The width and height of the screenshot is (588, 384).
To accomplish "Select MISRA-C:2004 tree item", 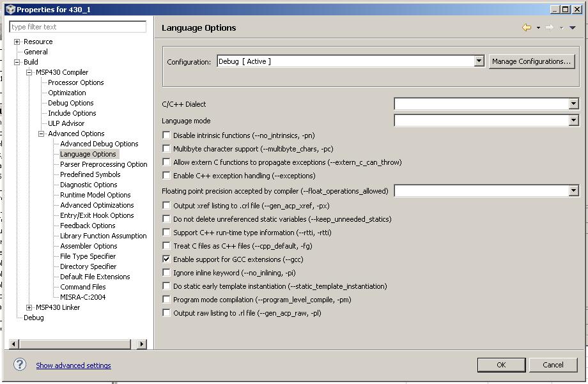I will [83, 297].
